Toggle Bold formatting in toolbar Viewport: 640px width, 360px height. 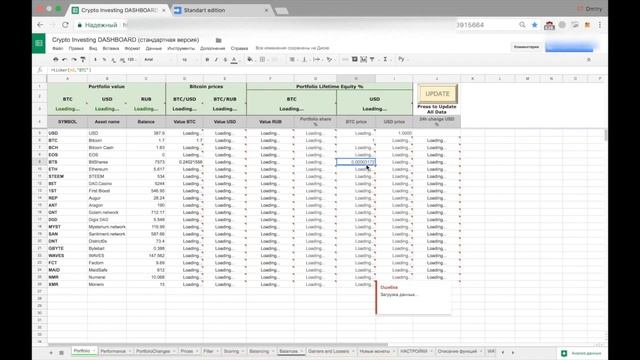207,60
